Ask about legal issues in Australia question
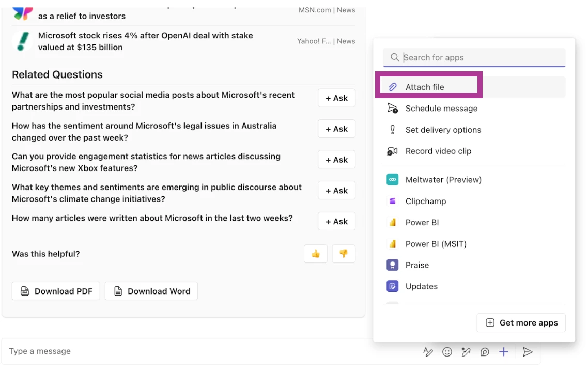 coord(336,129)
